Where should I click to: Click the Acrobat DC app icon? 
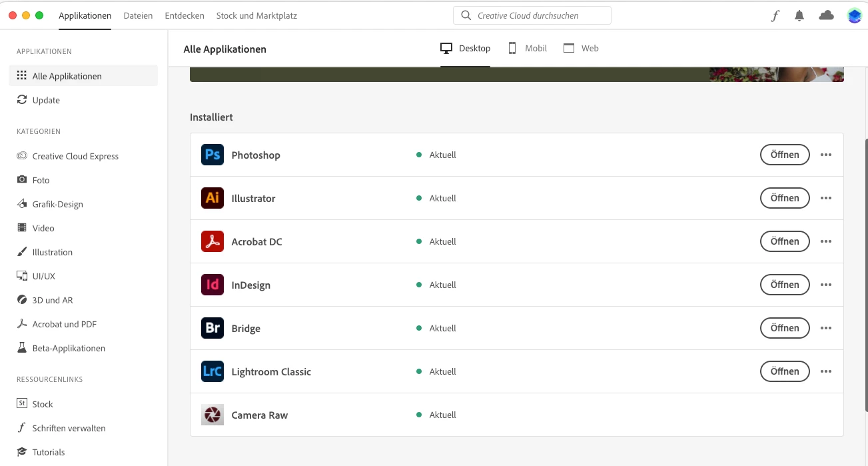[x=213, y=241]
